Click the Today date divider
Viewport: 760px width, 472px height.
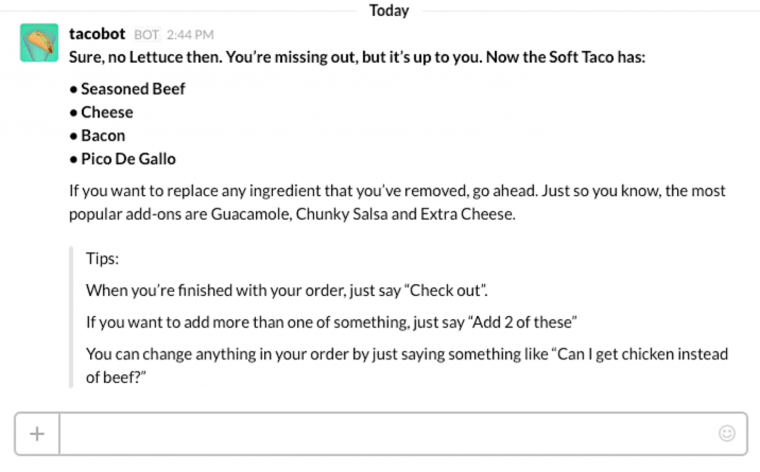[x=389, y=10]
